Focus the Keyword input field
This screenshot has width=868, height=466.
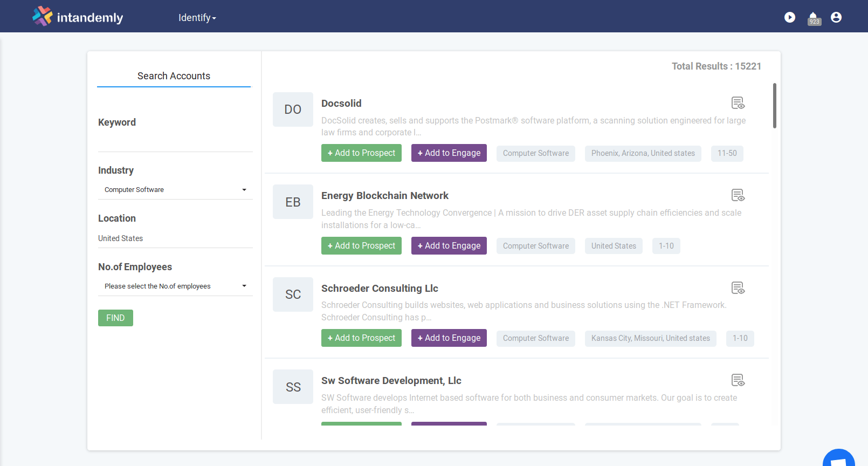(175, 141)
